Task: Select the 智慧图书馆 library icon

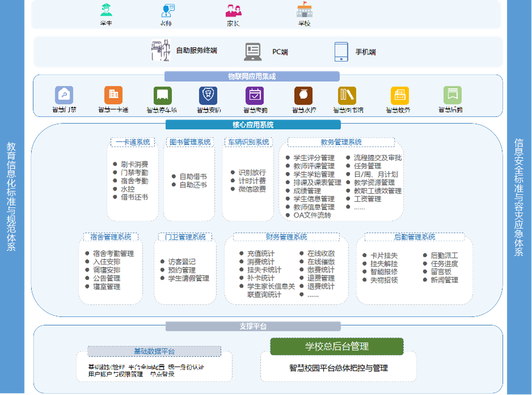Action: tap(347, 95)
